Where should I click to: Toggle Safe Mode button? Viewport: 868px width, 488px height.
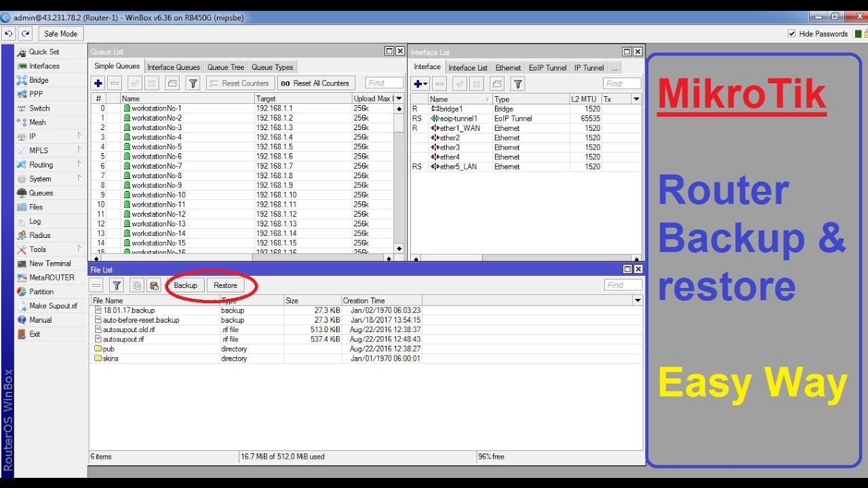click(60, 34)
